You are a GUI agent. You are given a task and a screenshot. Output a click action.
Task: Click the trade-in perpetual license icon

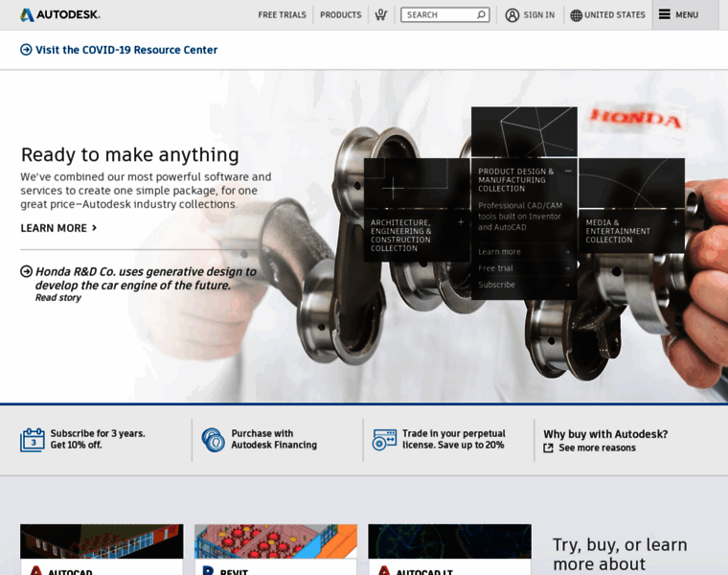coord(384,439)
